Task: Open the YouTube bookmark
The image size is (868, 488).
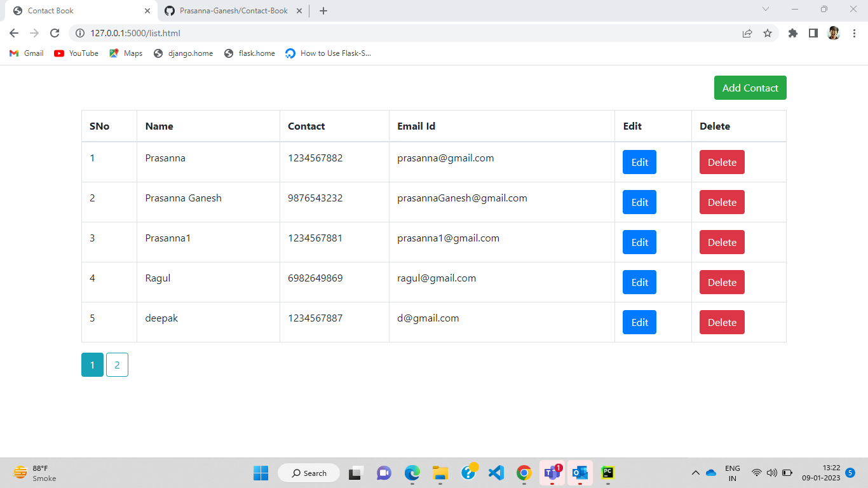Action: pyautogui.click(x=76, y=53)
